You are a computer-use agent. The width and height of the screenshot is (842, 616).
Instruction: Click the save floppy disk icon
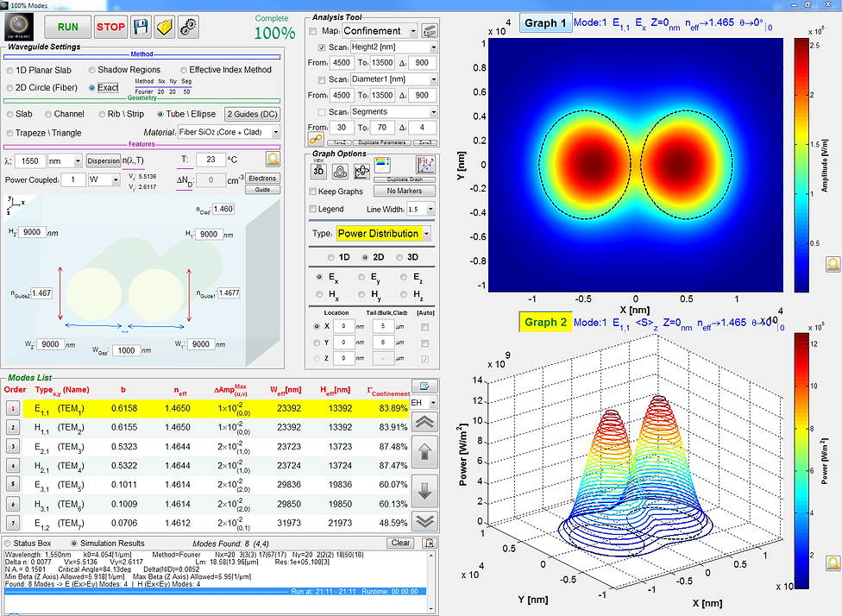coord(141,27)
